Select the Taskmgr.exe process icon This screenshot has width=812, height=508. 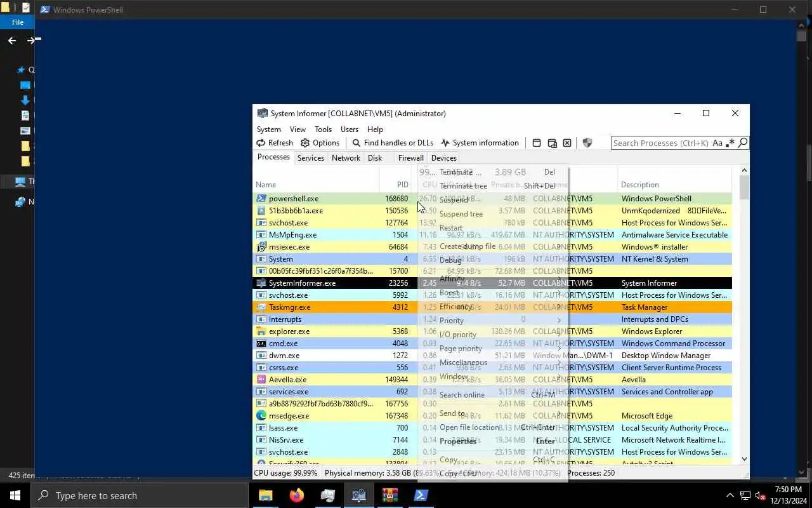pos(261,307)
